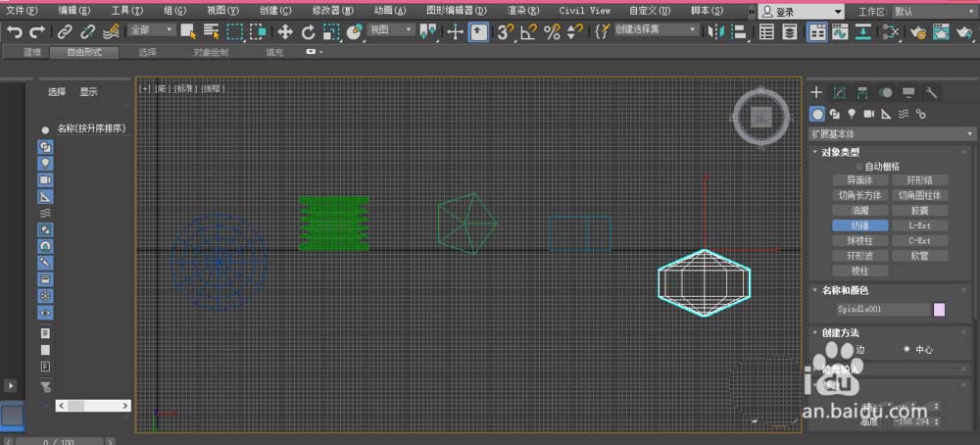Toggle the Angle Snap tool

(x=528, y=31)
